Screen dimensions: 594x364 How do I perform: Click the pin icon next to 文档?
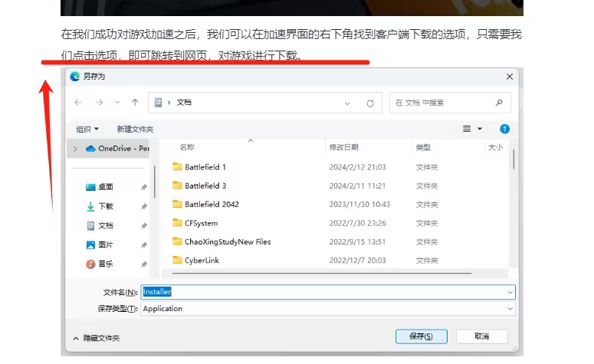[144, 226]
